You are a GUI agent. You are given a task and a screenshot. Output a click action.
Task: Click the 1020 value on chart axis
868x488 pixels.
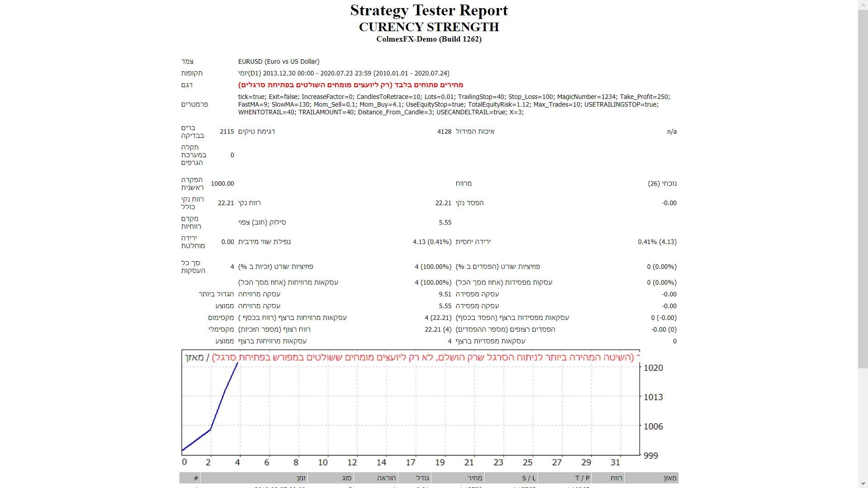tap(653, 368)
